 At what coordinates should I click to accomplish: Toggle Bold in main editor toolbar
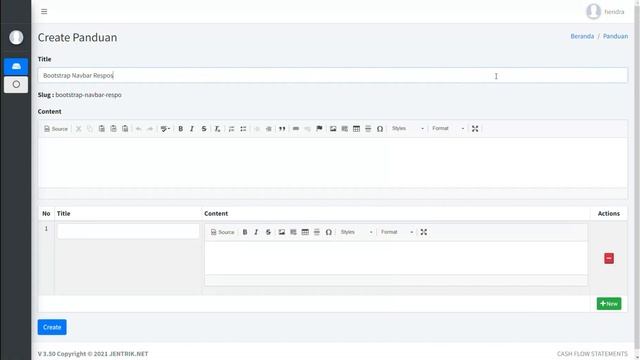tap(180, 129)
